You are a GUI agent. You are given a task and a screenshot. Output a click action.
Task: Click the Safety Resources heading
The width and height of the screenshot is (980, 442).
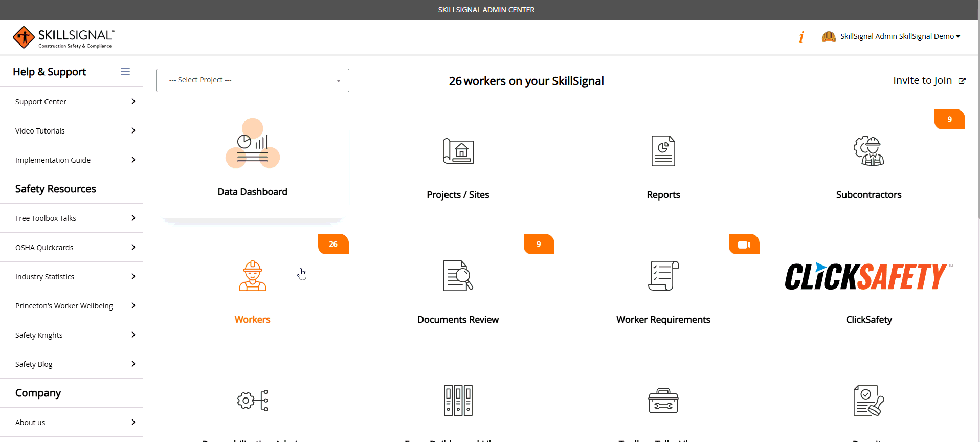click(x=55, y=189)
